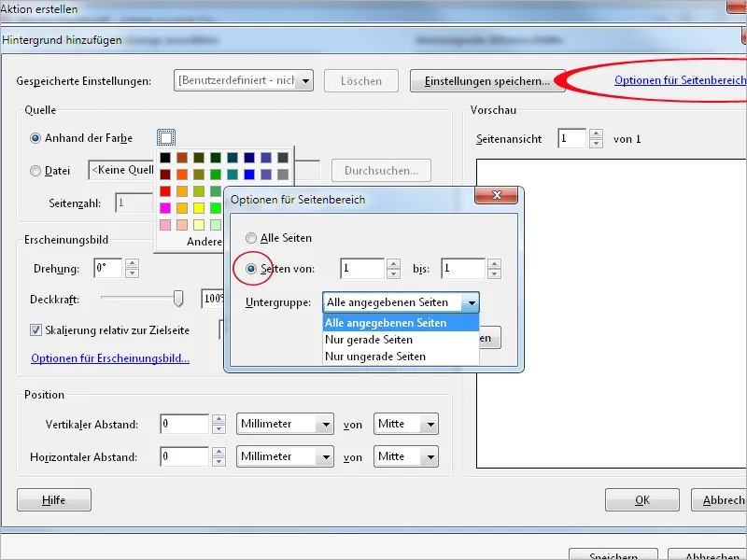
Task: Click the 'bis' page input field
Action: pos(463,269)
